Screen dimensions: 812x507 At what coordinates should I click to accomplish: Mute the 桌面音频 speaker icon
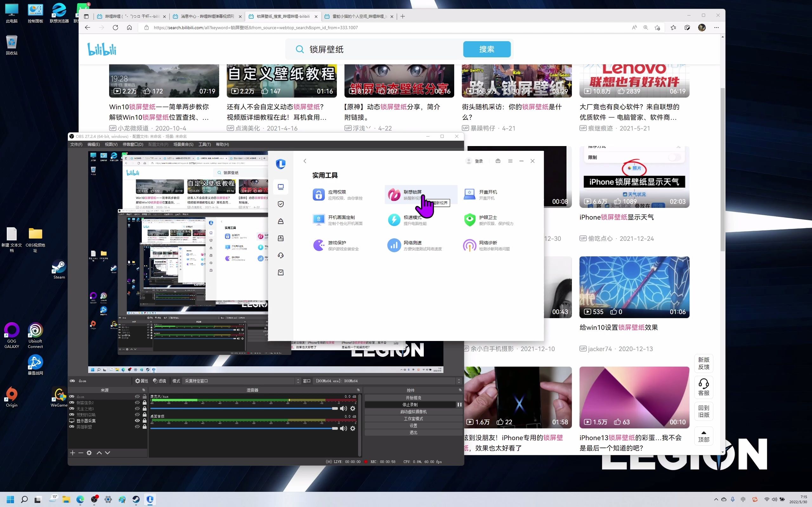coord(343,428)
